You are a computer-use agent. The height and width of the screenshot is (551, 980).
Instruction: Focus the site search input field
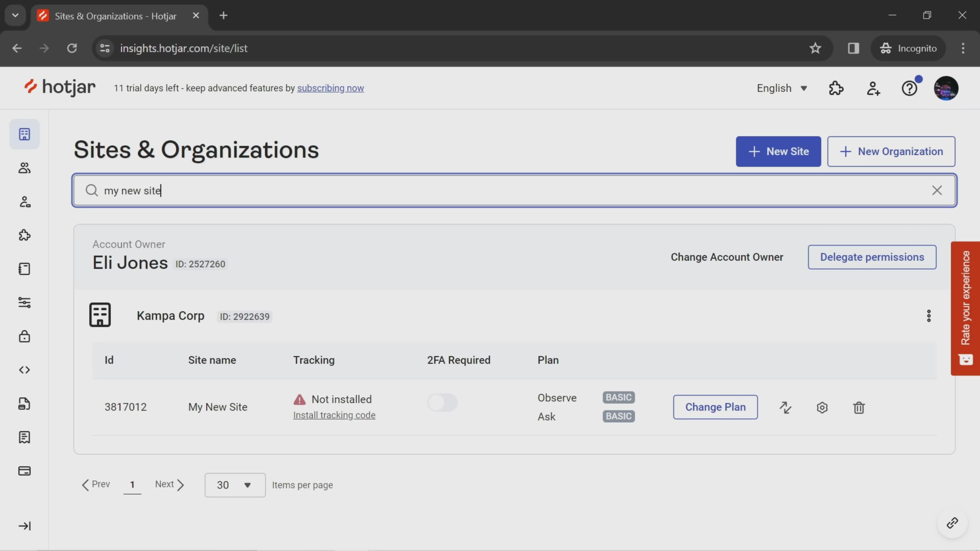coord(514,191)
